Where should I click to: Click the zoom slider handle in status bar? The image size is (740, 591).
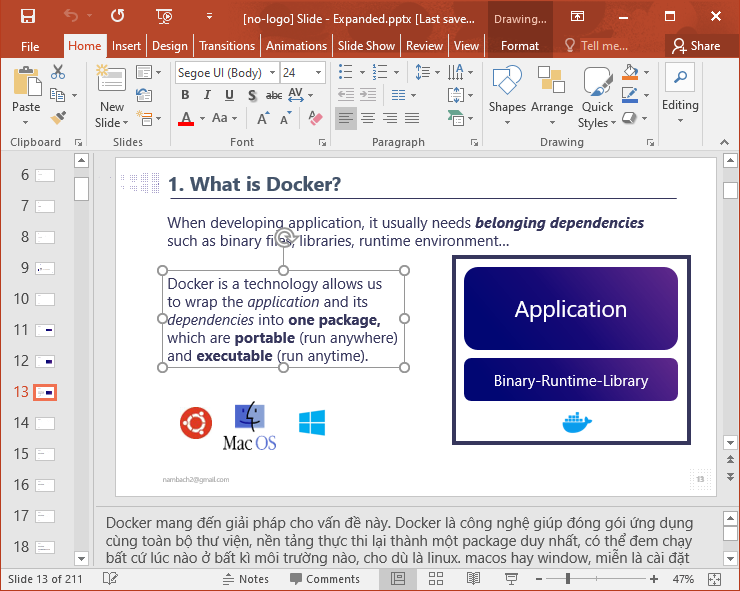(x=568, y=579)
